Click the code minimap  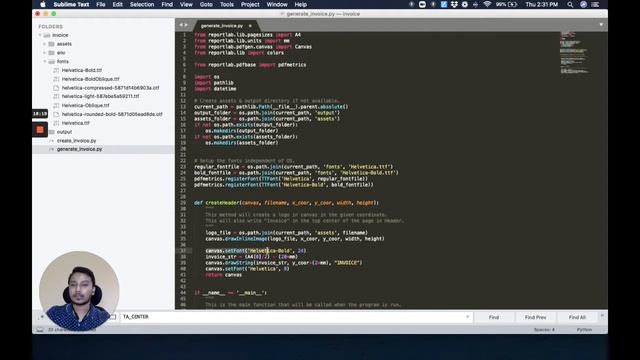point(575,53)
